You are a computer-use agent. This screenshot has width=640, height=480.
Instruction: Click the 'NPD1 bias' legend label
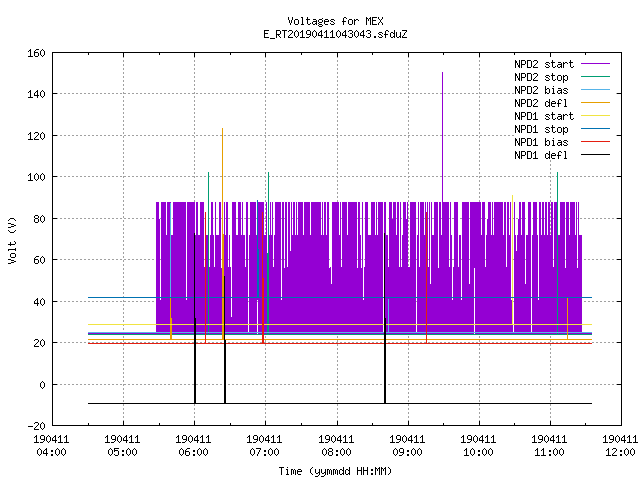[541, 142]
